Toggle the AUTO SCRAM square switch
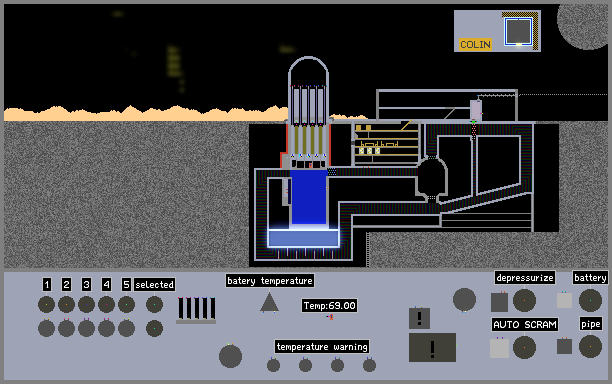 pyautogui.click(x=500, y=348)
